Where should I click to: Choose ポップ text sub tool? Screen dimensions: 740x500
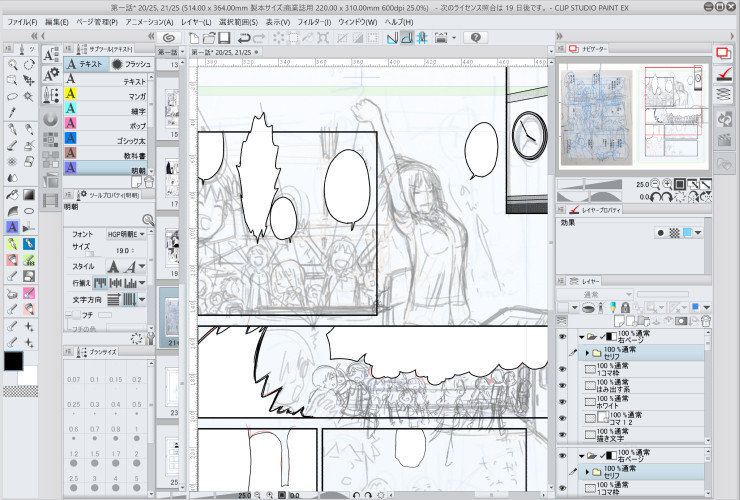(x=107, y=126)
